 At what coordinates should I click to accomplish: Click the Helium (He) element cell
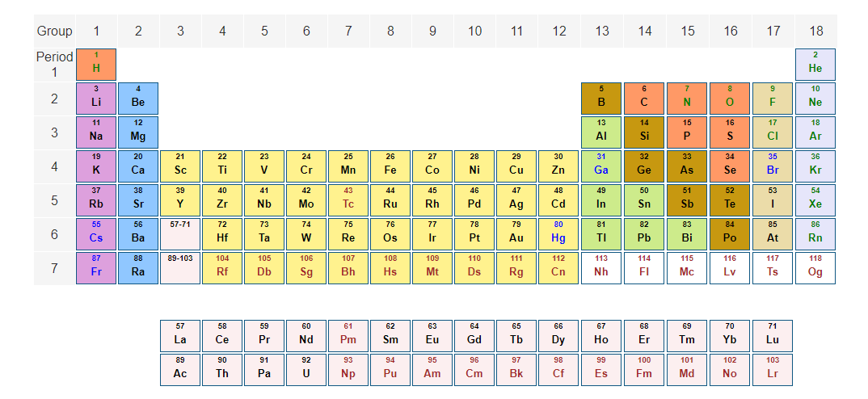tap(815, 65)
